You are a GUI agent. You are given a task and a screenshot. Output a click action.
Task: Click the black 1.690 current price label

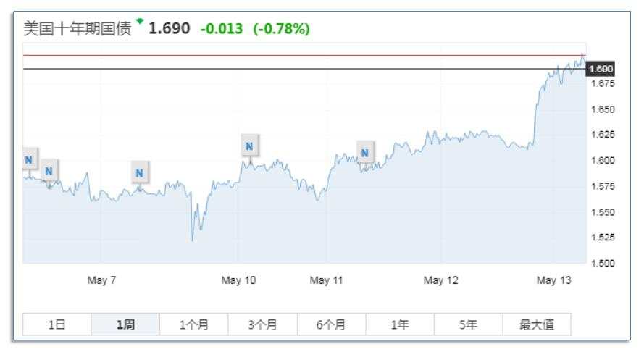pyautogui.click(x=601, y=69)
